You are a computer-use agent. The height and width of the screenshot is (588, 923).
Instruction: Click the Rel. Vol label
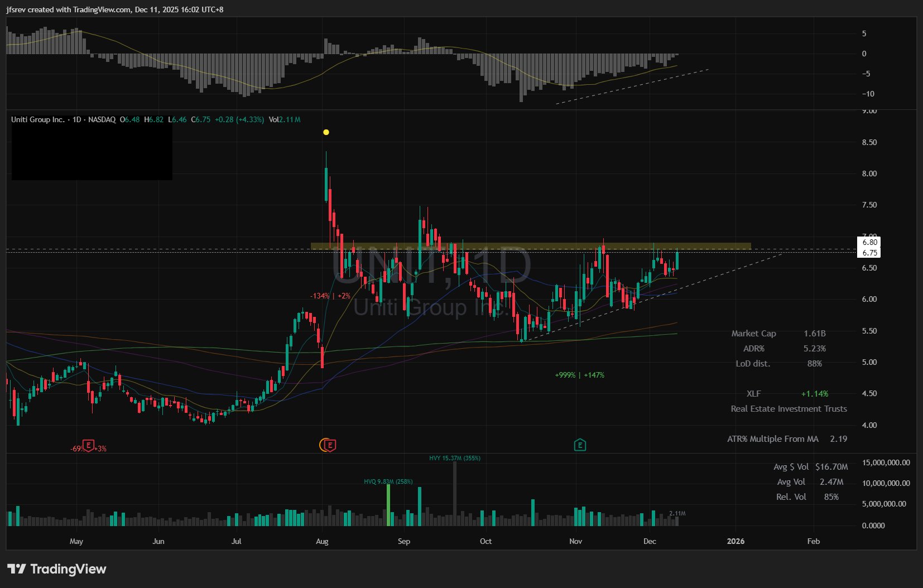click(x=791, y=497)
